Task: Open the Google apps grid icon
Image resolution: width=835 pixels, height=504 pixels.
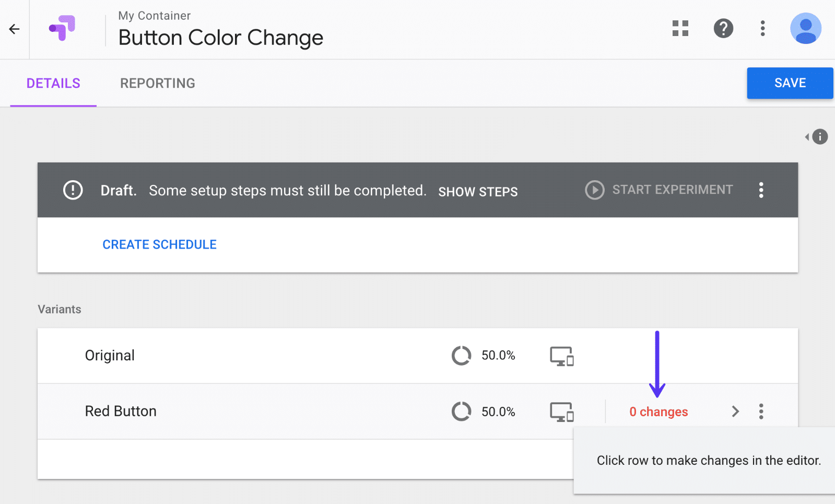Action: 679,29
